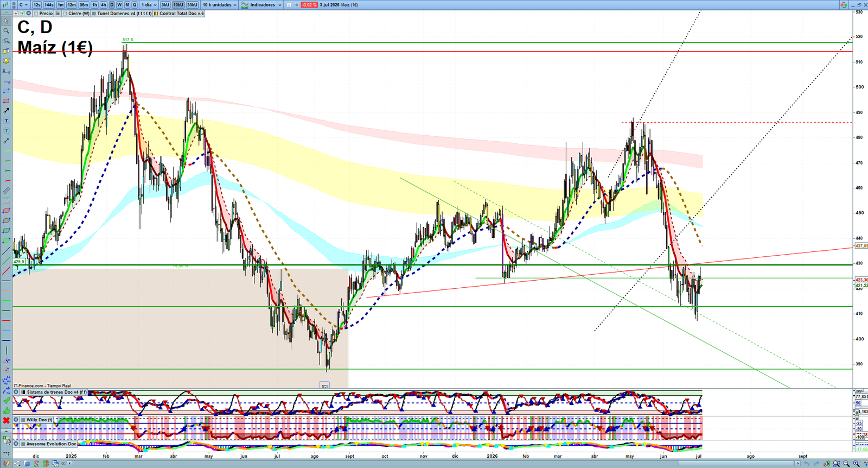This screenshot has width=868, height=468.
Task: Click the 517,8 high price label
Action: [x=127, y=40]
